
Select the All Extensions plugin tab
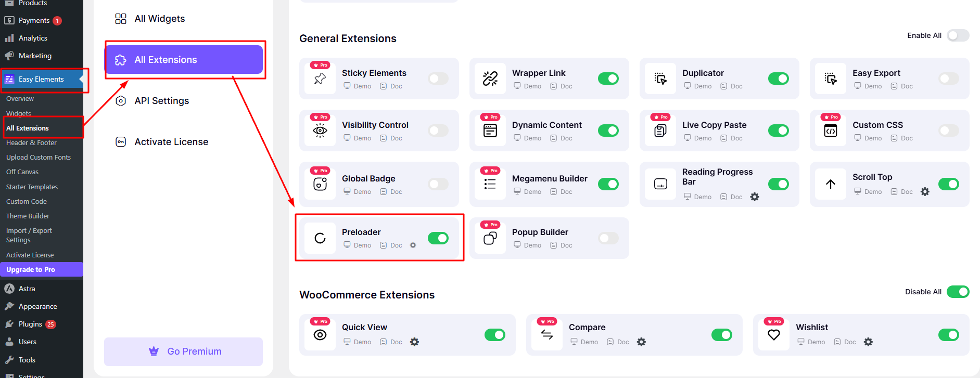(x=184, y=60)
